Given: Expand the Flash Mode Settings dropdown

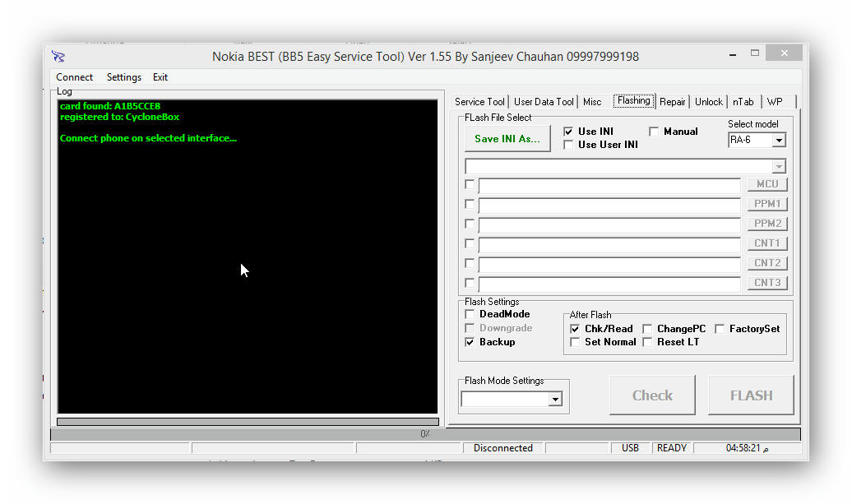Looking at the screenshot, I should (555, 400).
